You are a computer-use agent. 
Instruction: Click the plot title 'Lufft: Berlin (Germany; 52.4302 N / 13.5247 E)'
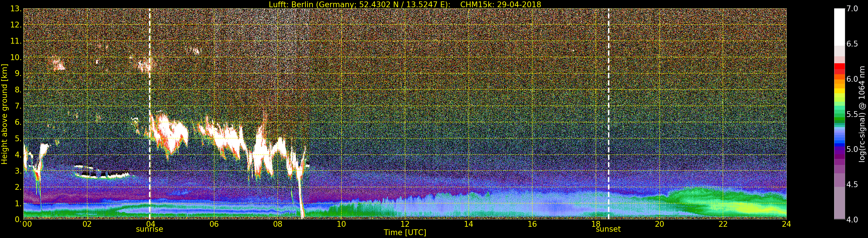pos(360,4)
